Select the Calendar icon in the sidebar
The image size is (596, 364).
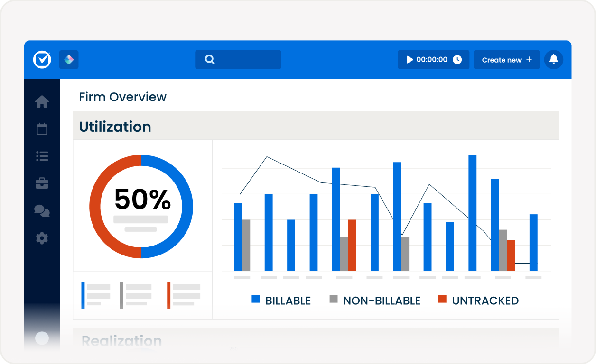pos(42,128)
